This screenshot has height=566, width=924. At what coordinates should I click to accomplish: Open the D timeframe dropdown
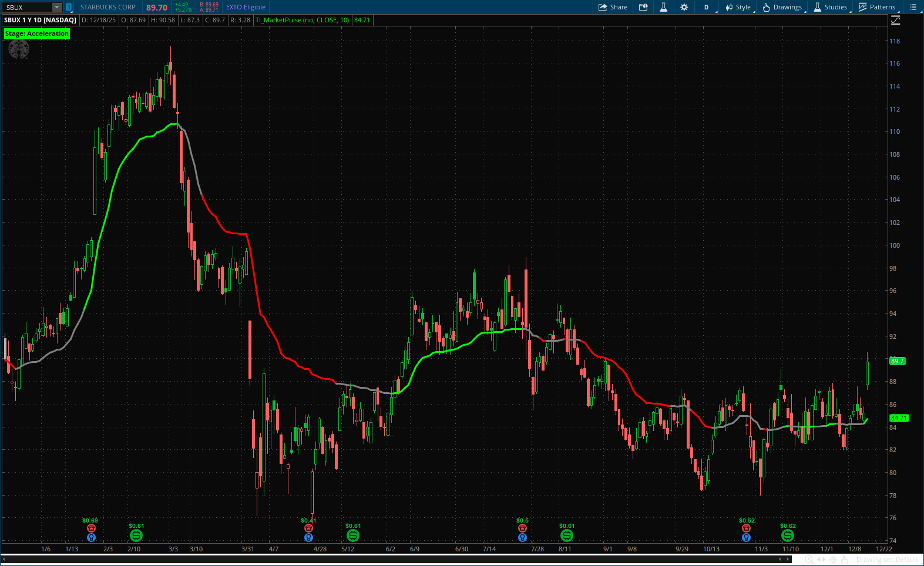point(707,7)
